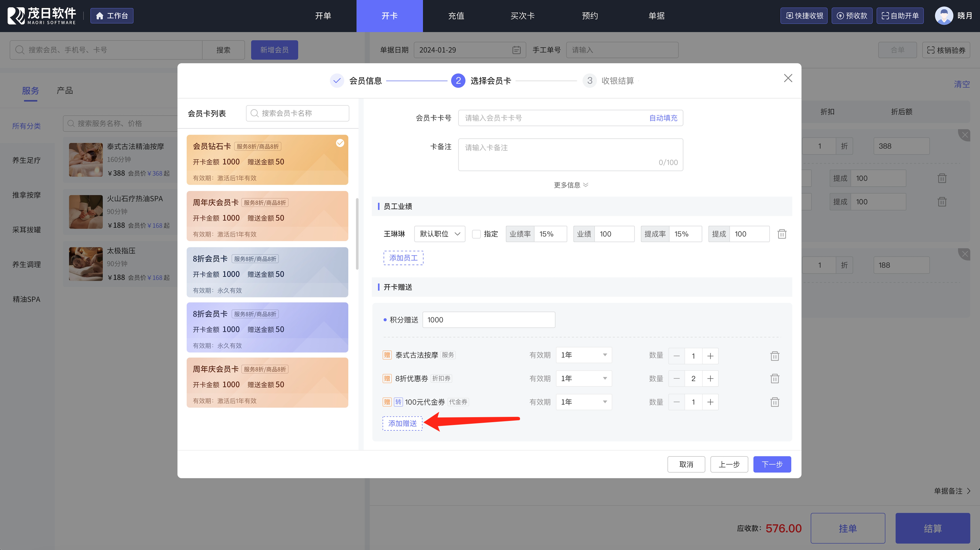Go to the 买次卡 tab
Viewport: 980px width, 550px height.
522,16
